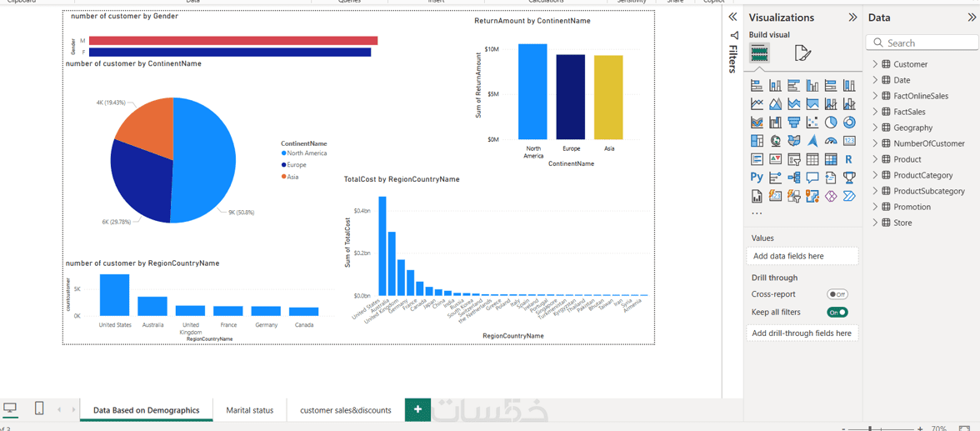Pick the Multi-row card visual
Screen dimensions: 980x431
757,159
